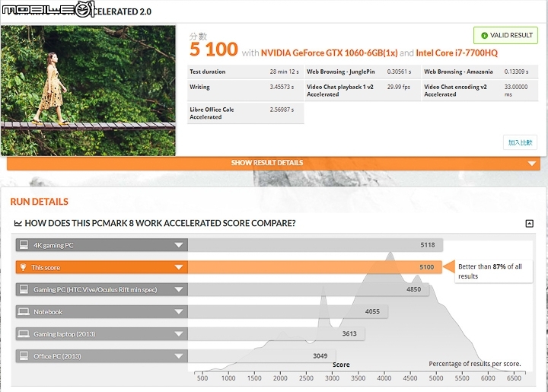Click the 5118 score bar value
This screenshot has width=548, height=392.
coord(428,245)
